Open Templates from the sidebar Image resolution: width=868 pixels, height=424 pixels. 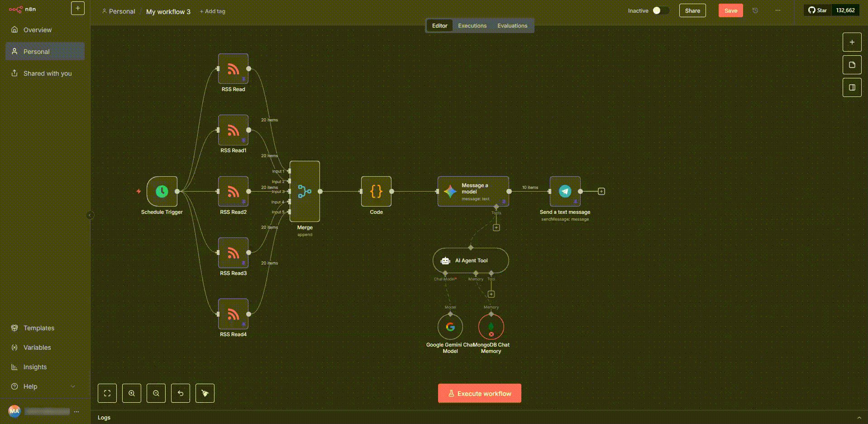pos(38,328)
